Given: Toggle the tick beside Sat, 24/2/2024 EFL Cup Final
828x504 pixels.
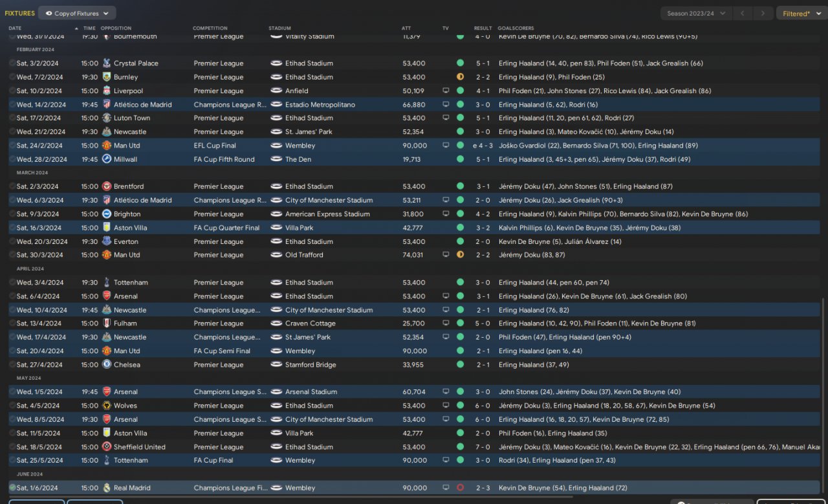Looking at the screenshot, I should tap(12, 146).
